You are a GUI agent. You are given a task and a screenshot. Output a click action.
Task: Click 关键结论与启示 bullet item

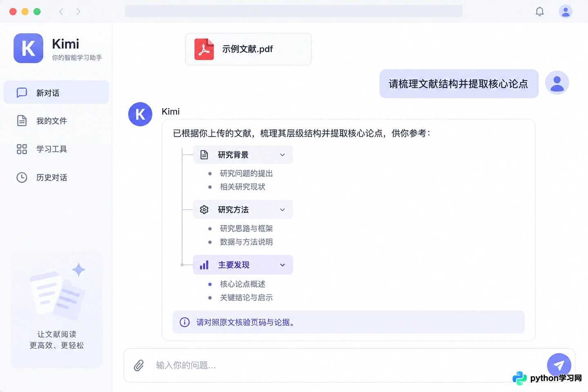pyautogui.click(x=246, y=298)
